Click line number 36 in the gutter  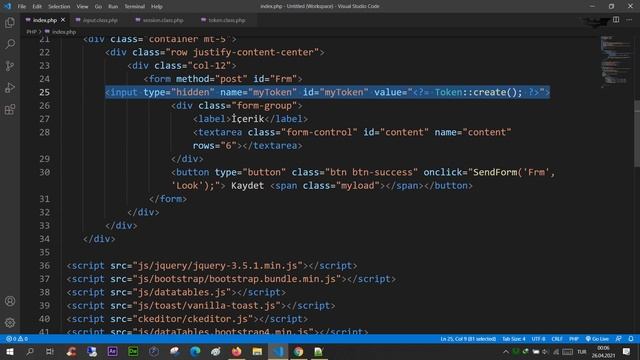point(44,266)
